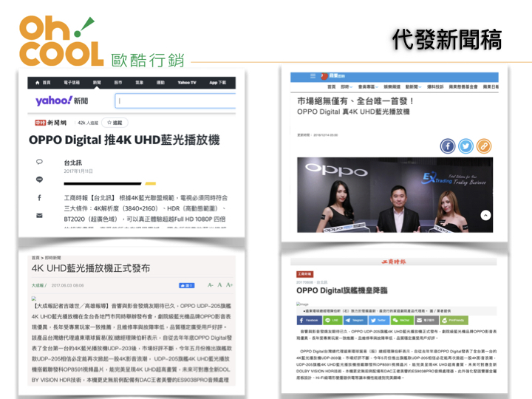Viewport: 532px width, 399px height.
Task: Click the yahoo! 新聞 logo link
Action: (61, 101)
